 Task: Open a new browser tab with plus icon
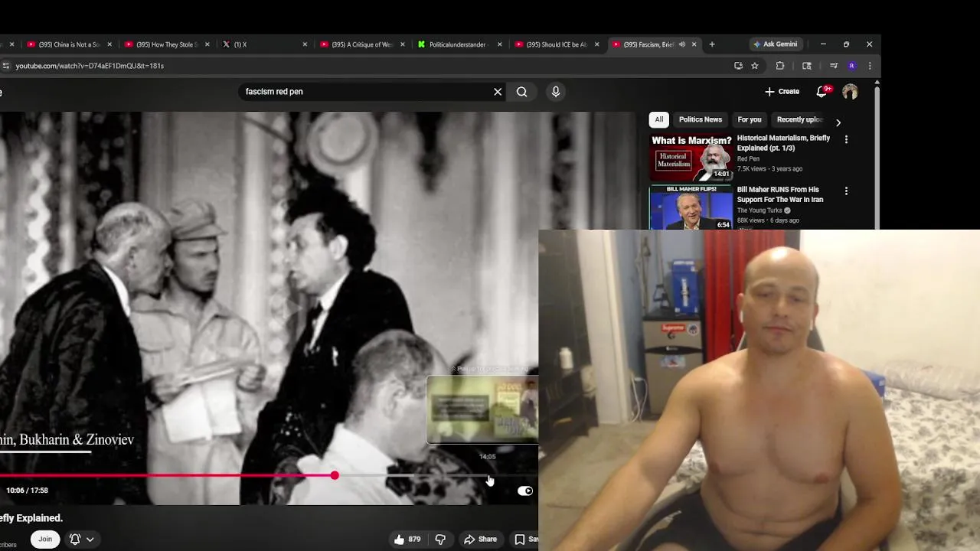tap(712, 44)
